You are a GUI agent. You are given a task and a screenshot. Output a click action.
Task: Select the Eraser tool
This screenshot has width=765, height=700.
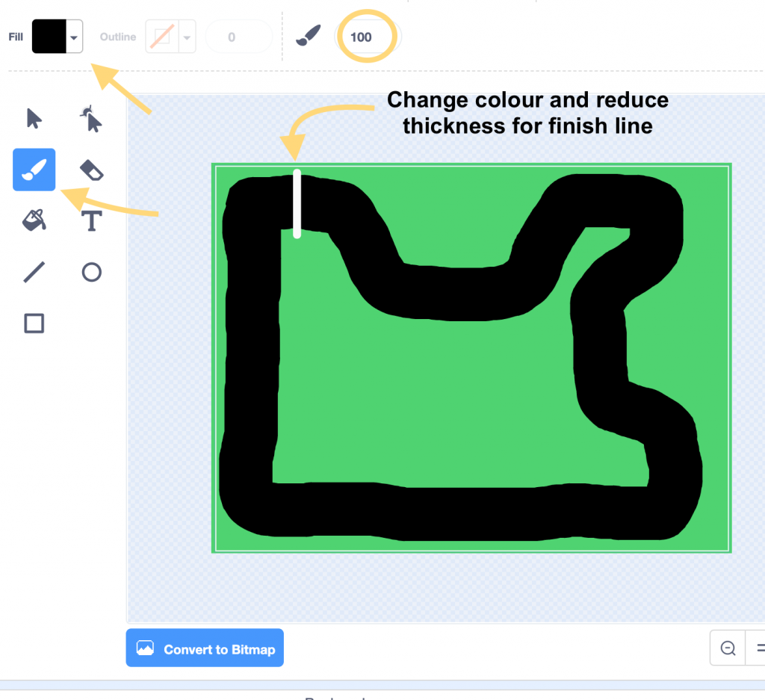point(91,170)
